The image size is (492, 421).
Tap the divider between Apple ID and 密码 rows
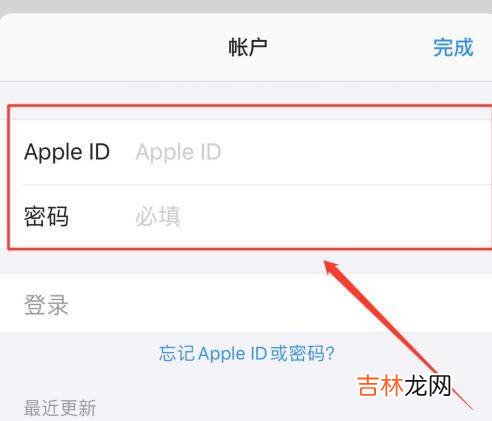tap(257, 184)
